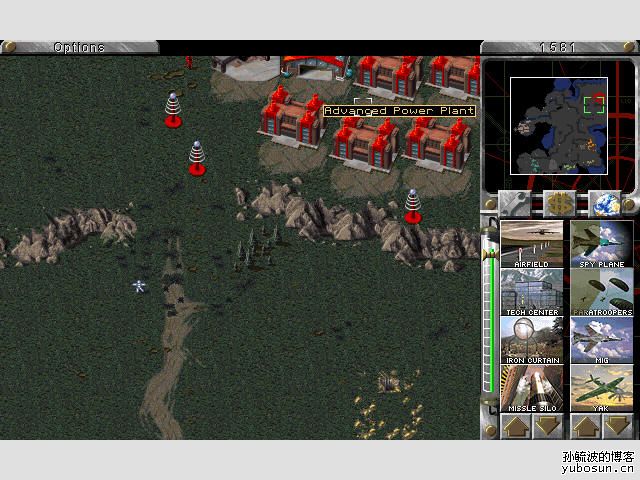Build a Missile Silo structure

[532, 388]
